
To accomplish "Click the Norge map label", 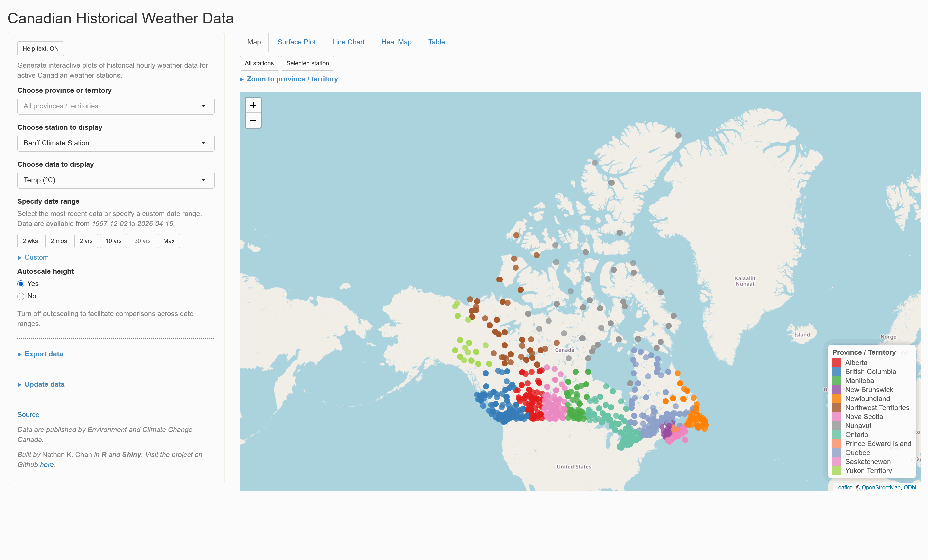I will point(888,337).
